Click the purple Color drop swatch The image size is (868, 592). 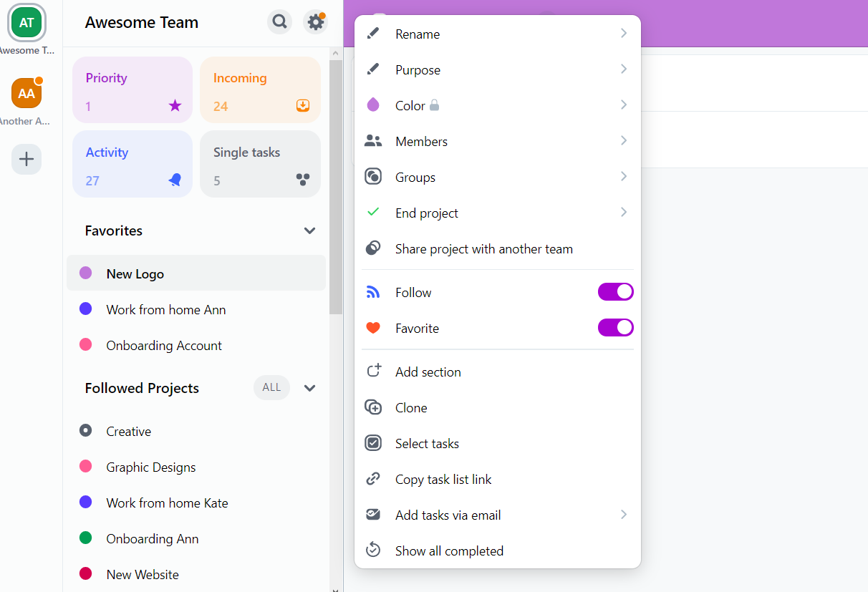point(373,105)
